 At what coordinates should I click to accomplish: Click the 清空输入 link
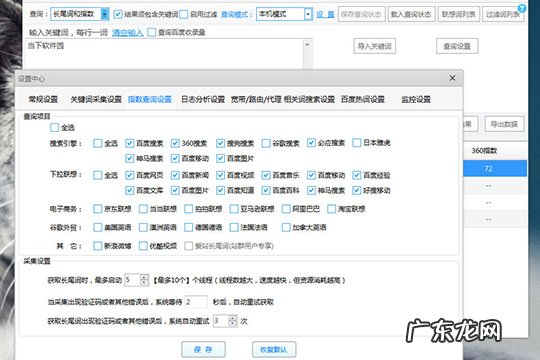tap(127, 33)
